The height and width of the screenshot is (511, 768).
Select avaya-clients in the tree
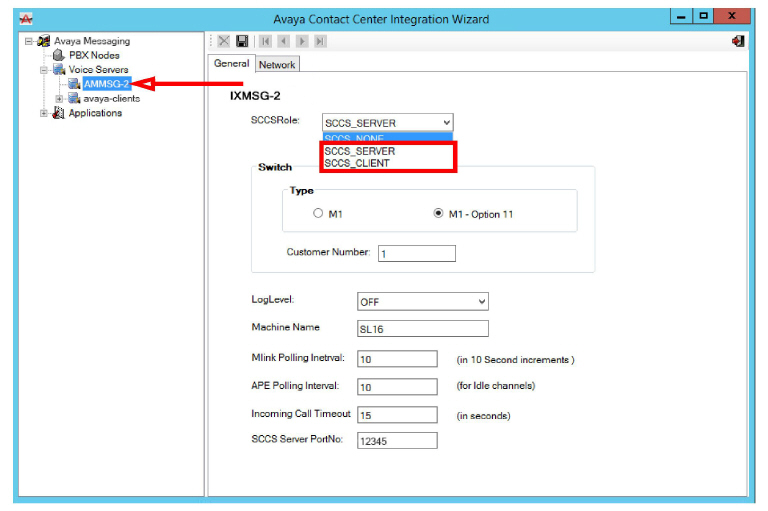click(112, 98)
